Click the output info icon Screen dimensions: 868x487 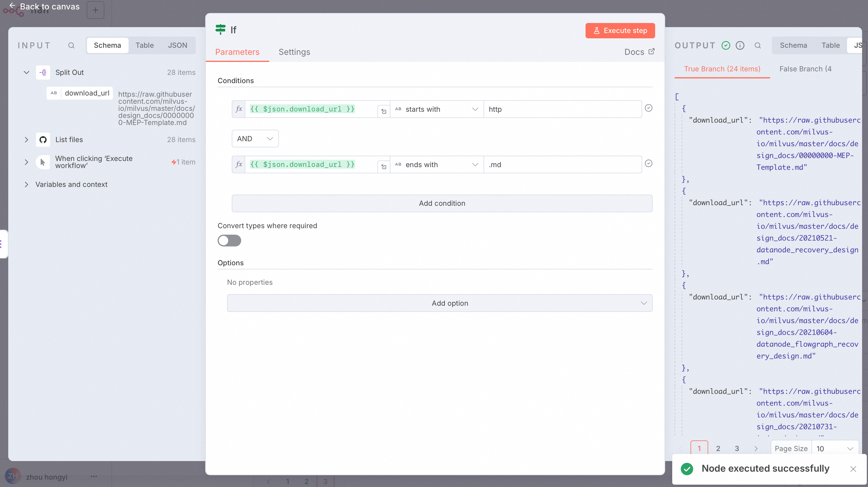(740, 45)
